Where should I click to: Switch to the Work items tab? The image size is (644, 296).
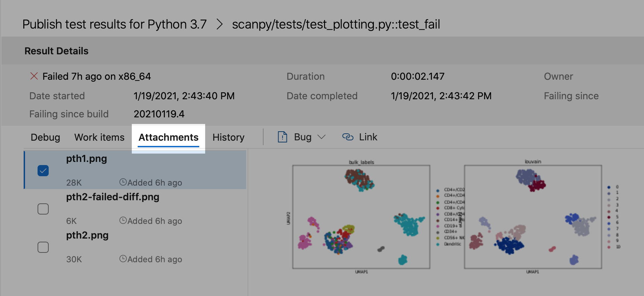coord(99,138)
